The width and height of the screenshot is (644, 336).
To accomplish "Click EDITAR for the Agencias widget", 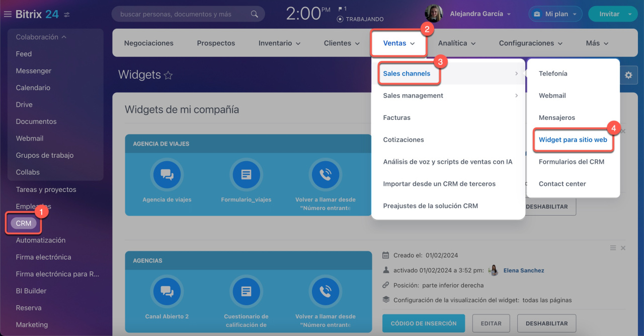I will pos(491,323).
